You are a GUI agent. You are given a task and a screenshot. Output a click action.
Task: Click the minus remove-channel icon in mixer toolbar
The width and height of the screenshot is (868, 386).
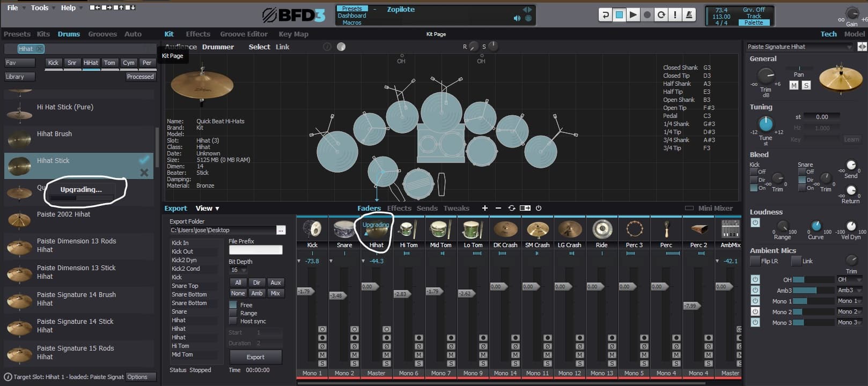[x=498, y=208]
